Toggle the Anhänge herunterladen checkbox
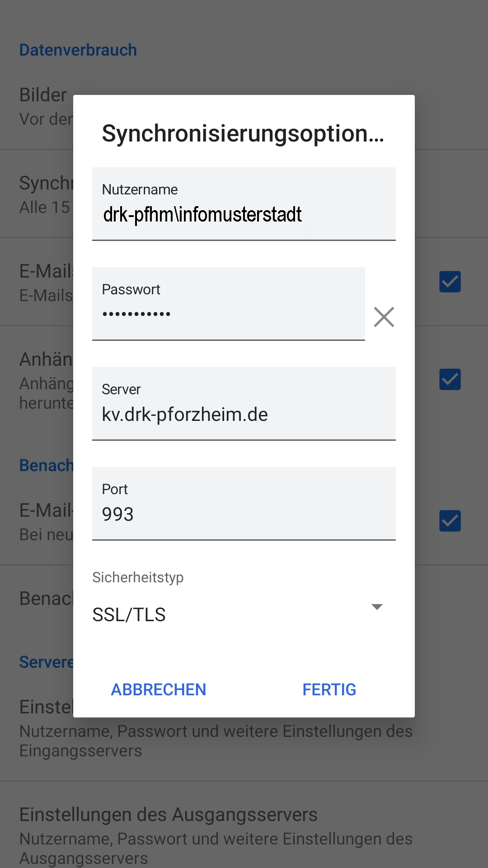Viewport: 488px width, 868px height. (x=450, y=379)
